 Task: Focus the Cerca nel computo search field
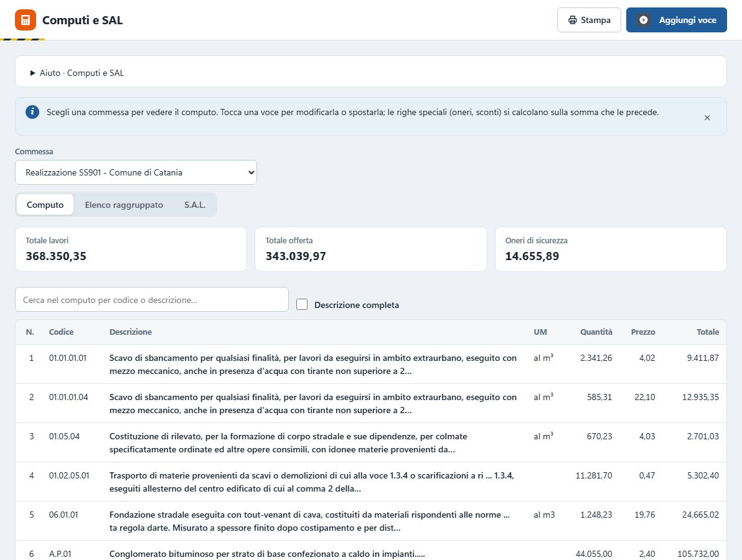152,299
